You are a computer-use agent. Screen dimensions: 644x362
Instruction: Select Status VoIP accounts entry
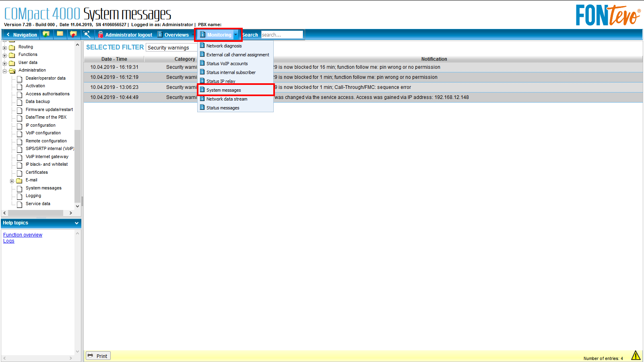click(x=235, y=64)
